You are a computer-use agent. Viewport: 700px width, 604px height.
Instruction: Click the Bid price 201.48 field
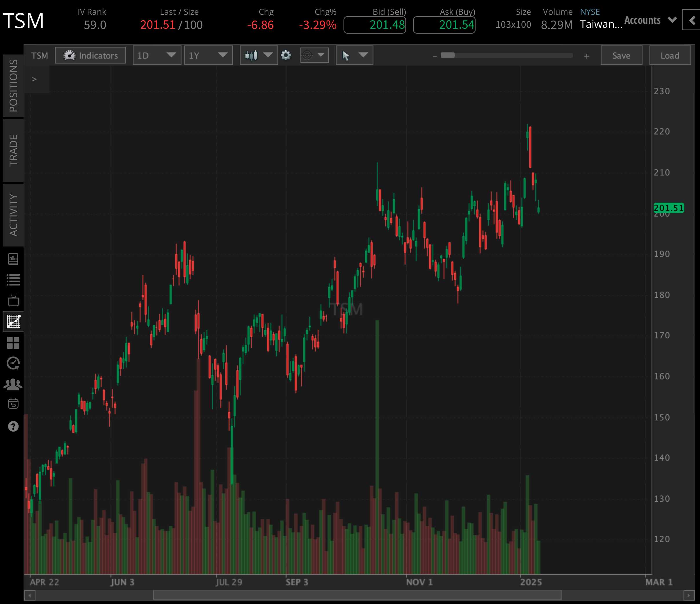[374, 24]
